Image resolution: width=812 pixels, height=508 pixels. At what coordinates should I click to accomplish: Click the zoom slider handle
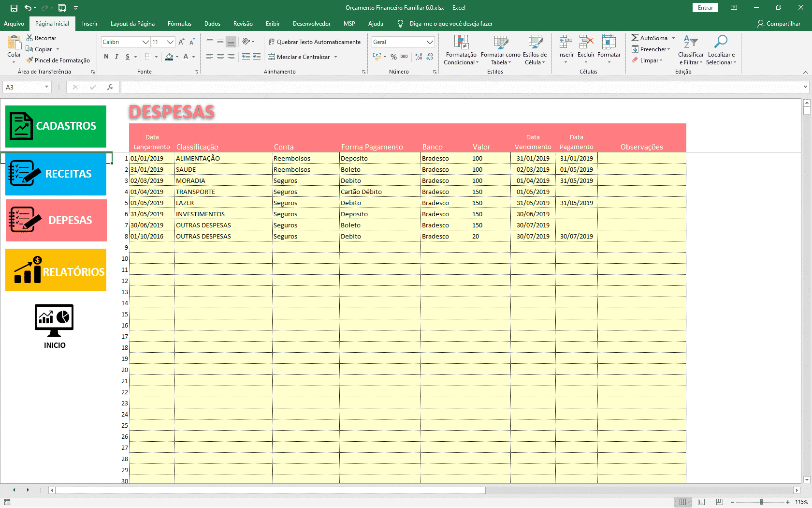click(x=761, y=502)
